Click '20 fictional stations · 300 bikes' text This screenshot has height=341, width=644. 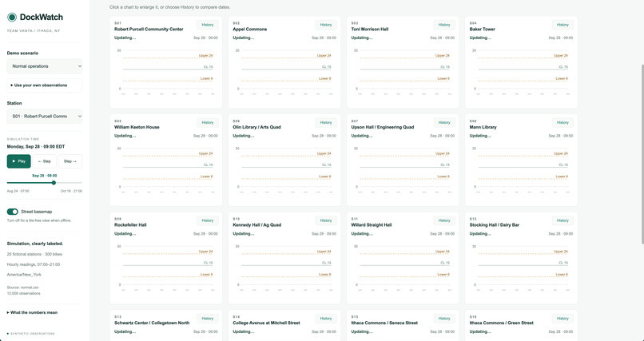[34, 254]
